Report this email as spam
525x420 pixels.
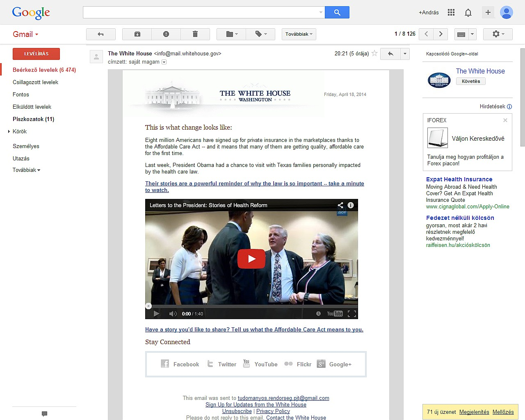[x=166, y=34]
